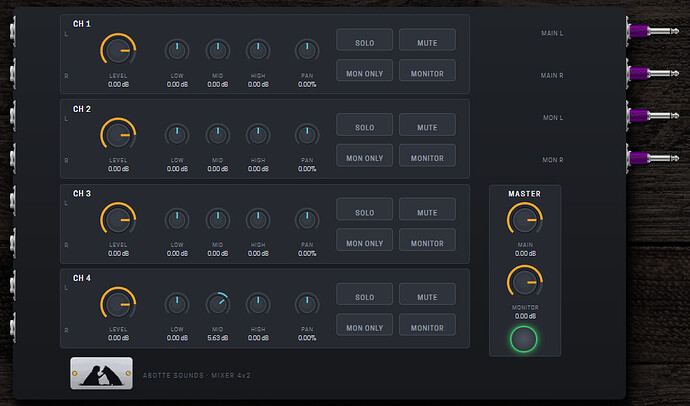Click the CH 1 LEVEL value 0.00 dB
Screen dimensions: 690x406
(118, 84)
